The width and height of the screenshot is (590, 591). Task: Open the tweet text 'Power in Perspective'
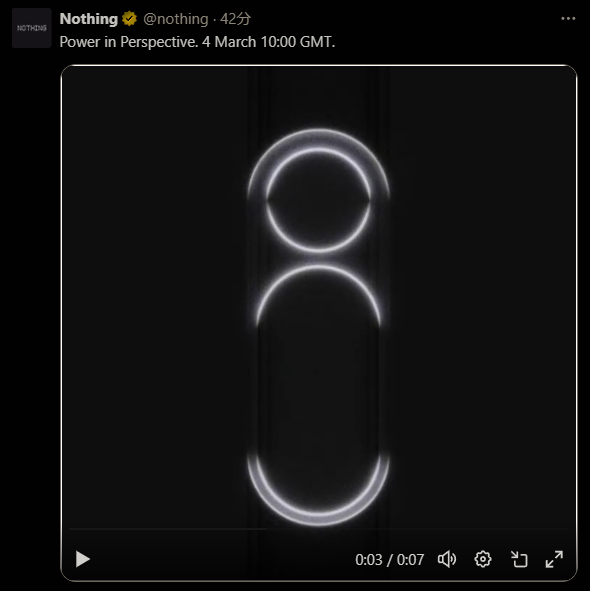[x=129, y=42]
